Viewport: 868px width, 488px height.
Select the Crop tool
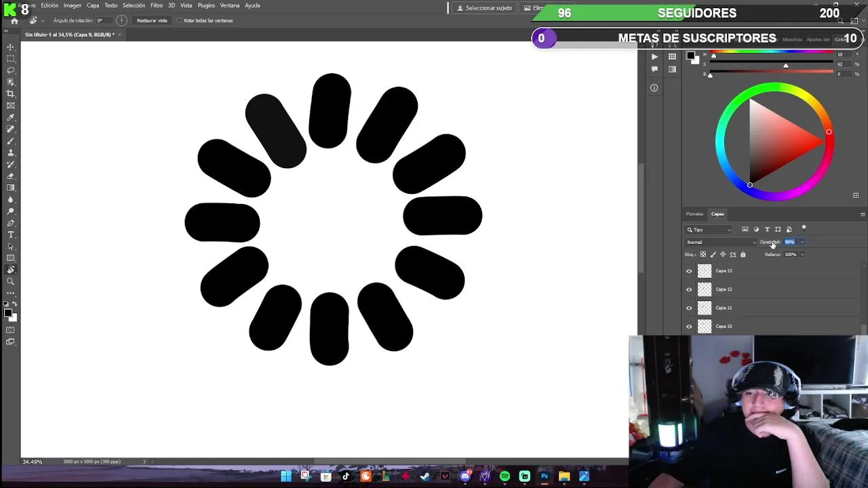[x=11, y=94]
